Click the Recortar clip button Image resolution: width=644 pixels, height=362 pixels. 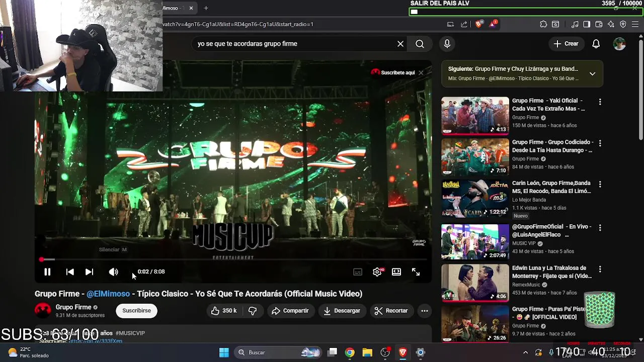pyautogui.click(x=391, y=311)
